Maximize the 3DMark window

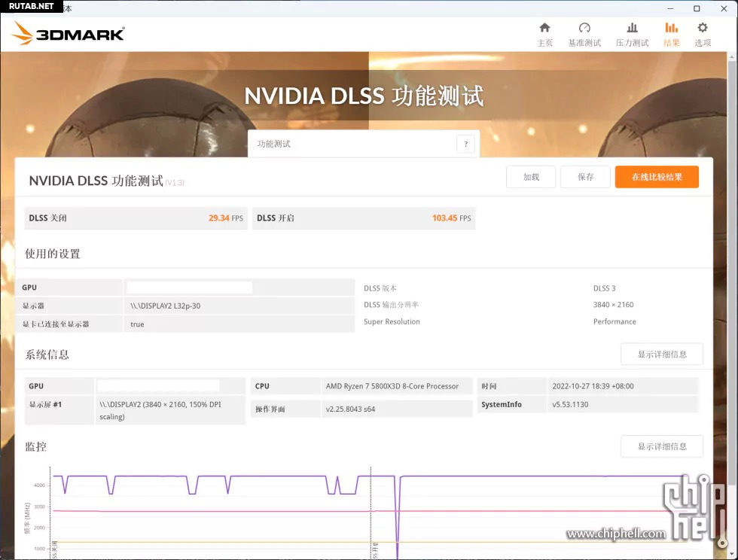[697, 8]
